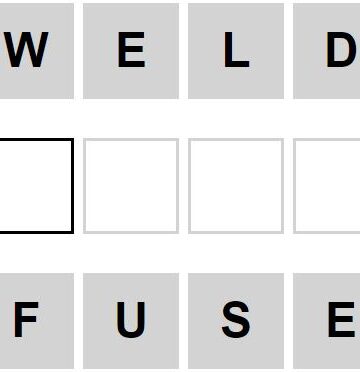This screenshot has height=372, width=360.
Task: Click the tile directly after the W
Action: 131,51
